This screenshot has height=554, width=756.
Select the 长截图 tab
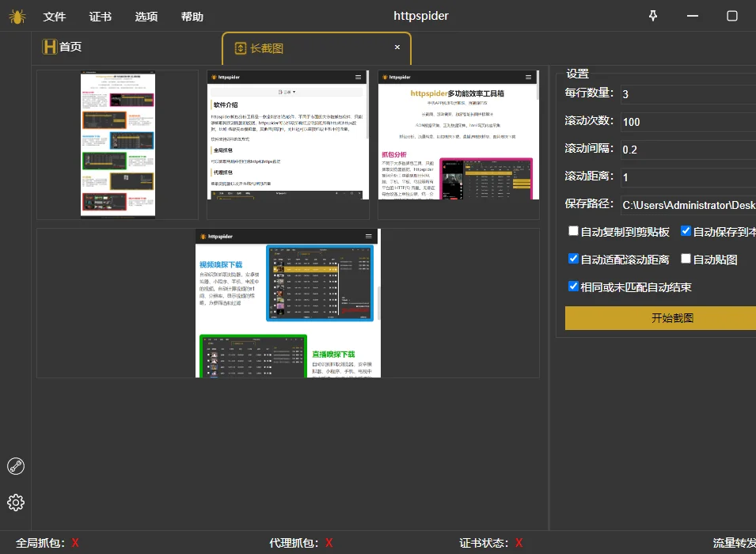point(317,48)
